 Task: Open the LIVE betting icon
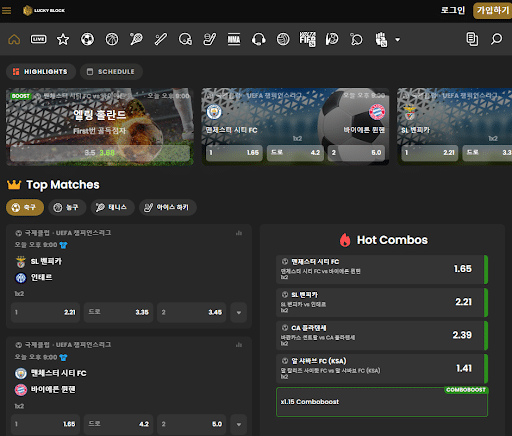click(39, 39)
